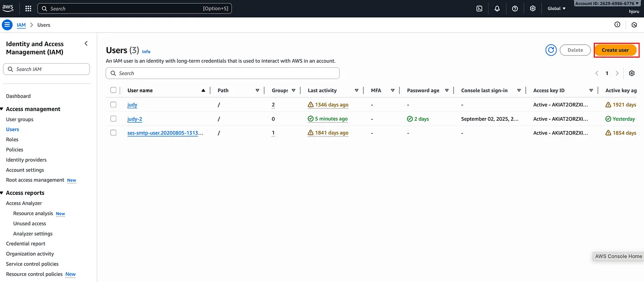Click the users table search field
Image resolution: width=644 pixels, height=282 pixels.
point(223,73)
